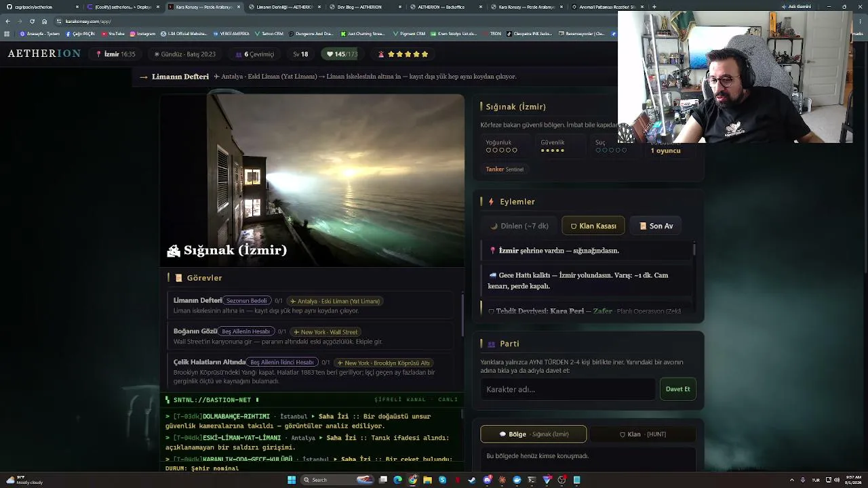This screenshot has width=868, height=488.
Task: Click the SNTNL://BASTION-NET terminal header
Action: pyautogui.click(x=312, y=400)
